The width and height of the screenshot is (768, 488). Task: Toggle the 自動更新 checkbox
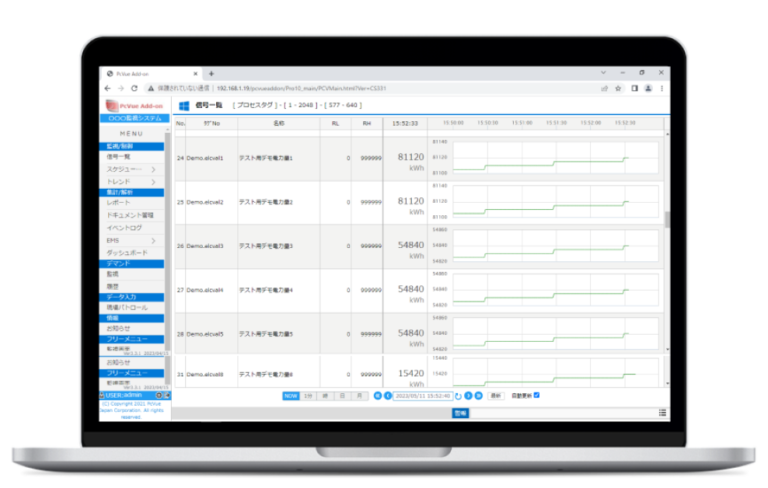tap(537, 395)
